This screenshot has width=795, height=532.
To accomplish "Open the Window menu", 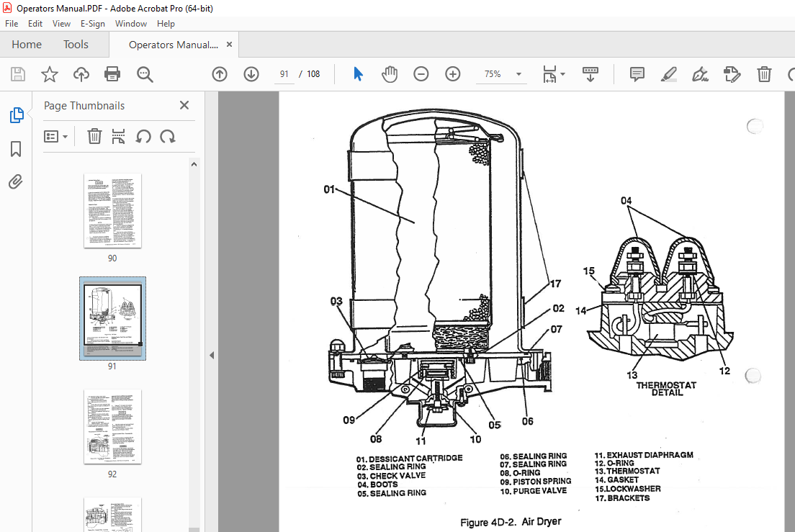I will pos(131,23).
